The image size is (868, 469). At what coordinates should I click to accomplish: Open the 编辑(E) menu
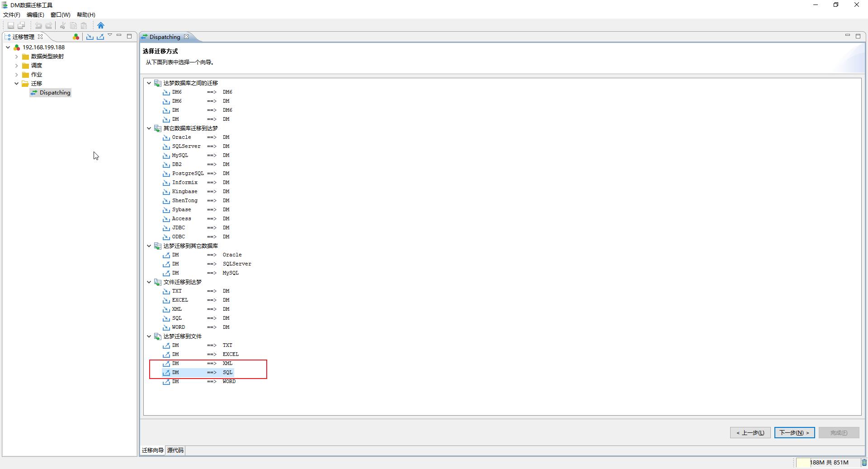tap(35, 15)
